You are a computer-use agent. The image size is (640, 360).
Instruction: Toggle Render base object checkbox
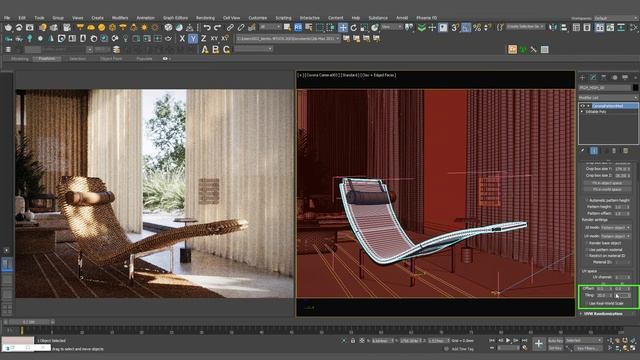[587, 243]
